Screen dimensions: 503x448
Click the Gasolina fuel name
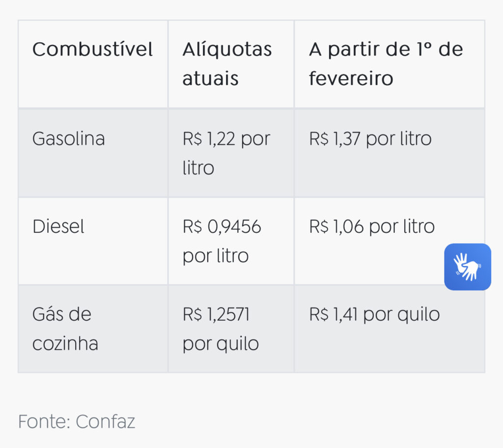68,139
